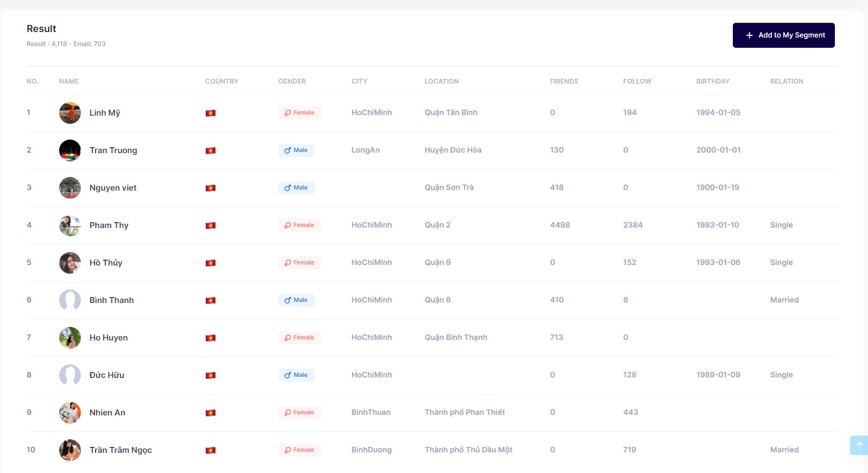Click the Female badge for Hồ Thủy

(x=300, y=263)
